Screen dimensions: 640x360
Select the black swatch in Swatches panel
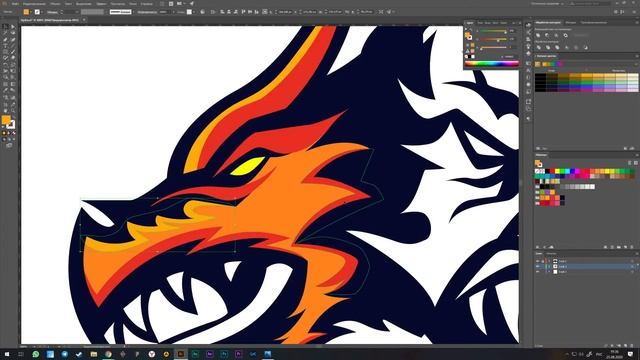(x=547, y=171)
